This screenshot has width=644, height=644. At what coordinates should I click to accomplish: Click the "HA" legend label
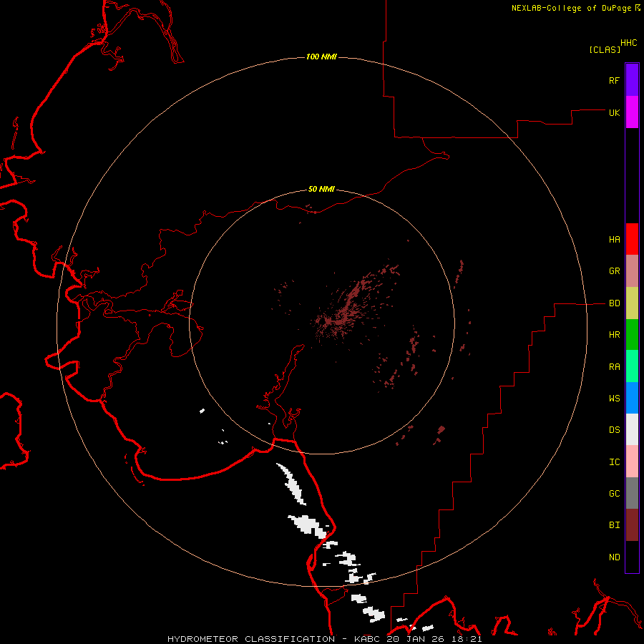[614, 240]
